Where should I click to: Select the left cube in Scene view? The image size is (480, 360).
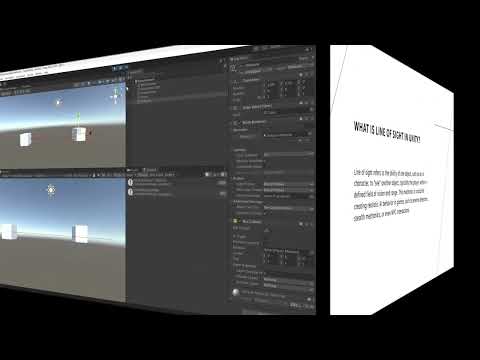pyautogui.click(x=26, y=140)
